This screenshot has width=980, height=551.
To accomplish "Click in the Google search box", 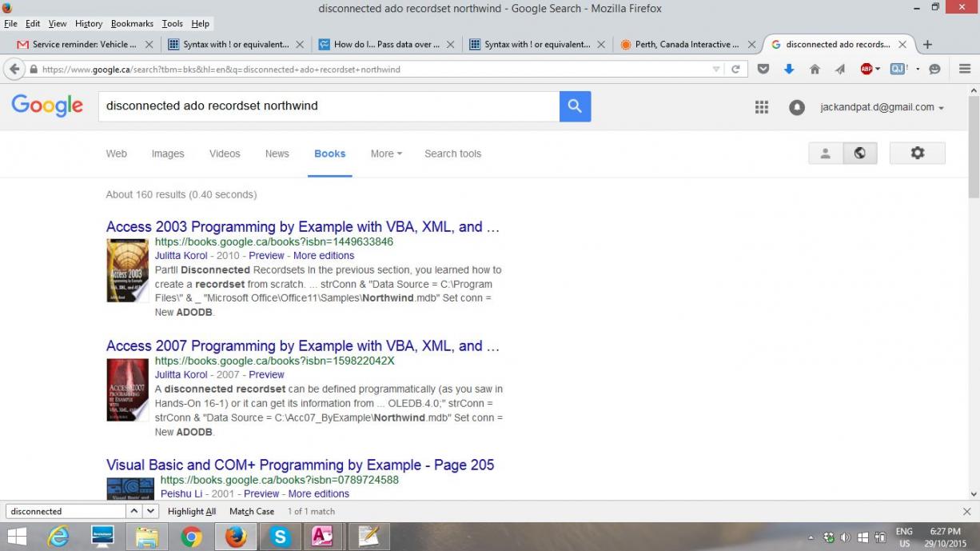I will 329,106.
